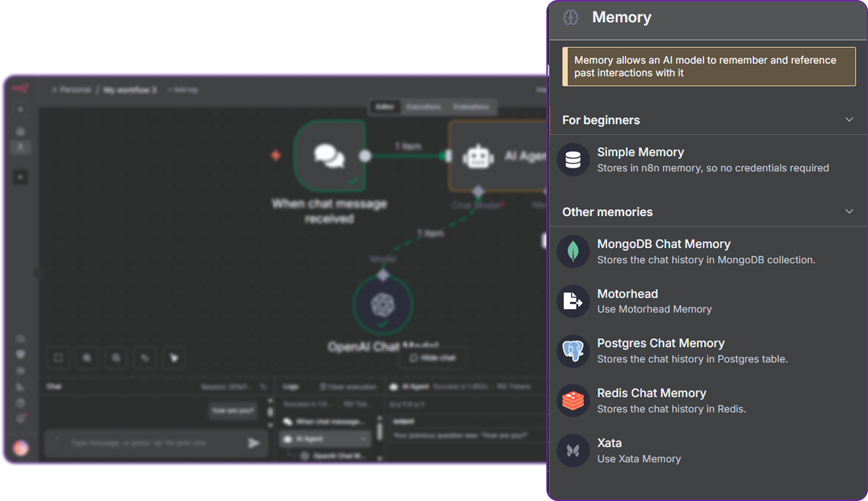Click the Postgres elephant icon
Image resolution: width=868 pixels, height=501 pixels.
pyautogui.click(x=573, y=351)
